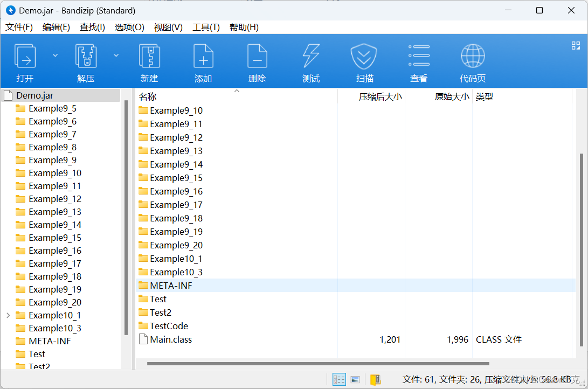588x389 pixels.
Task: Click folder icon of Example9_14 in list
Action: [x=143, y=164]
